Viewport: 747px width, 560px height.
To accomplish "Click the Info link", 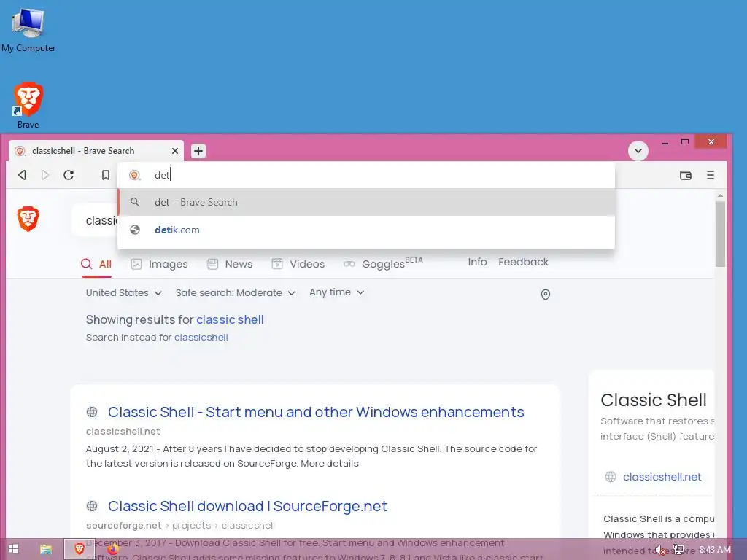I will pyautogui.click(x=477, y=262).
